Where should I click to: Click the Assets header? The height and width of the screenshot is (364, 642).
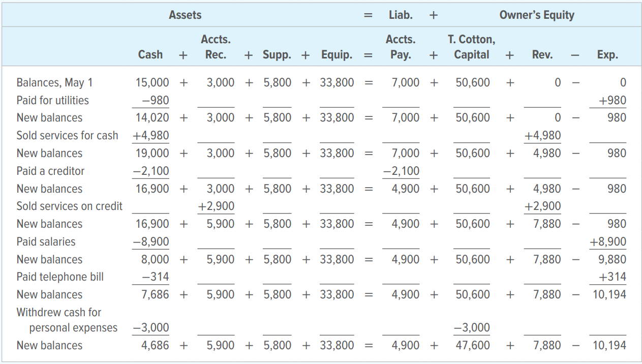185,15
